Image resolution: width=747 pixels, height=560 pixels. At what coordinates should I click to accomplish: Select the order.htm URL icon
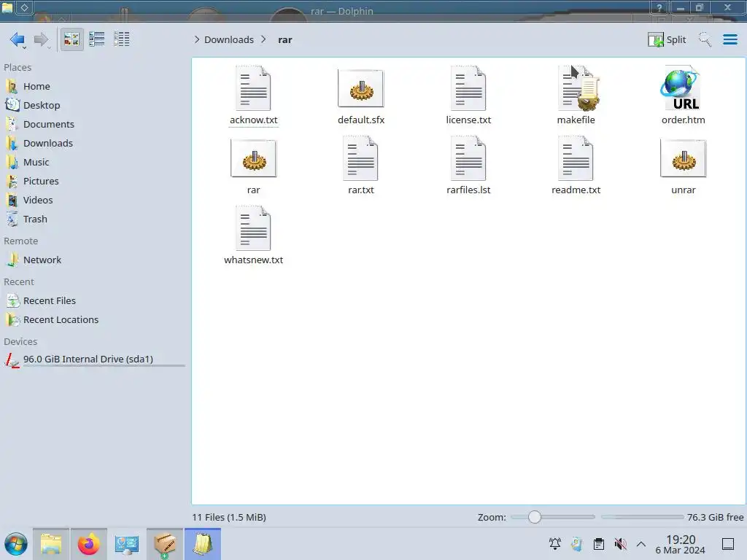click(681, 88)
